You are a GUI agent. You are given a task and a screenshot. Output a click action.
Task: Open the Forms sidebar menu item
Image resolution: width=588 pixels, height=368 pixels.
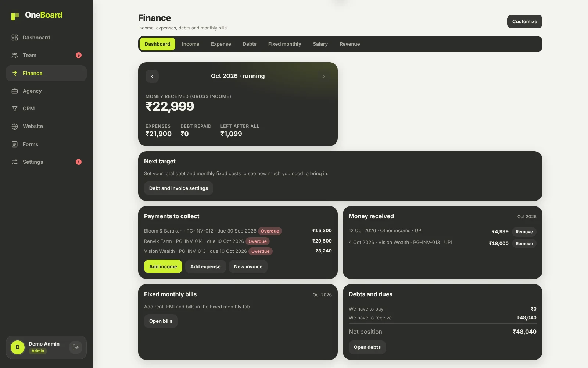46,144
